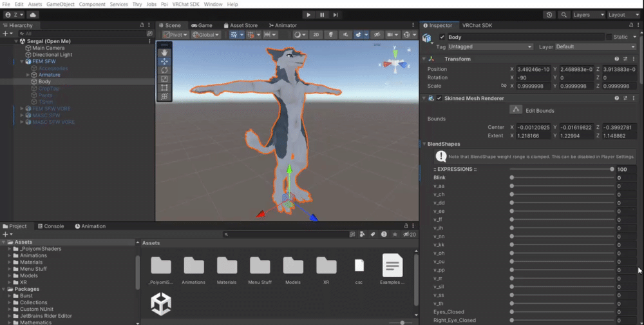
Task: Toggle scene visibility hidden-eye icon
Action: click(377, 35)
